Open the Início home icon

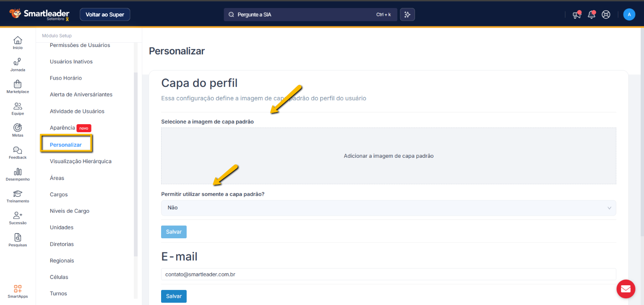(x=18, y=41)
